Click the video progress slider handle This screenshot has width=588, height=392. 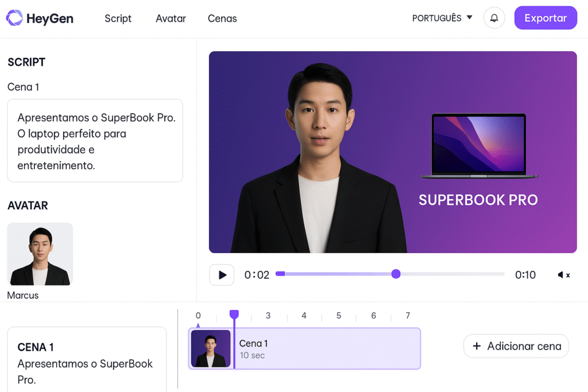tap(396, 274)
